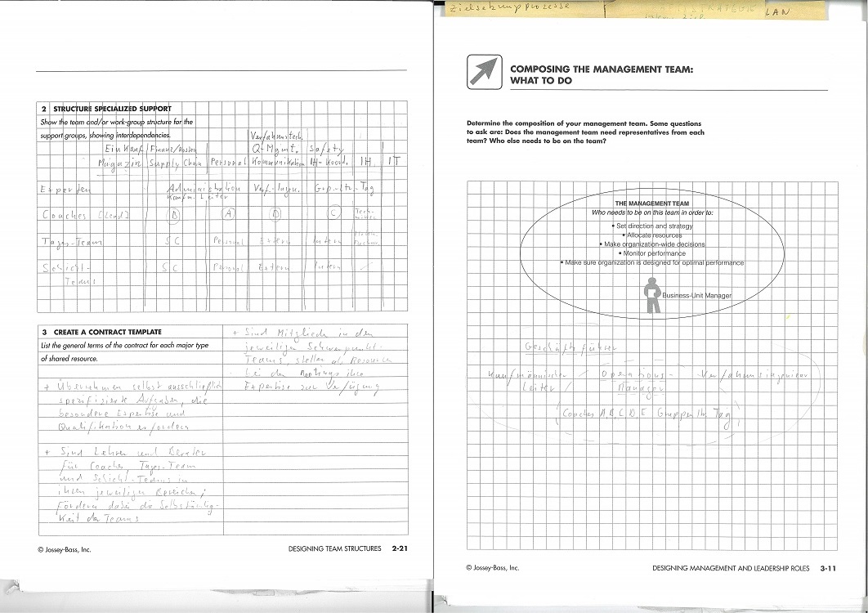Select bullet 'Make organization-wide decisions'
868x613 pixels.
652,244
